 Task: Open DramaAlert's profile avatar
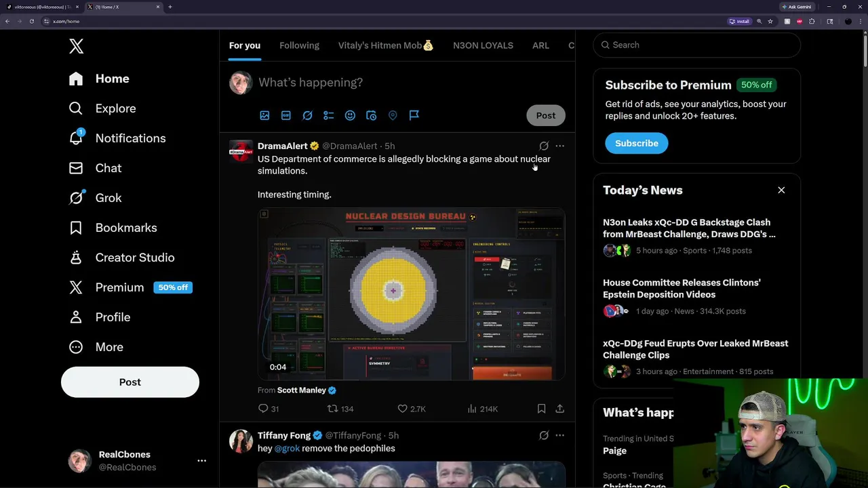pos(241,152)
